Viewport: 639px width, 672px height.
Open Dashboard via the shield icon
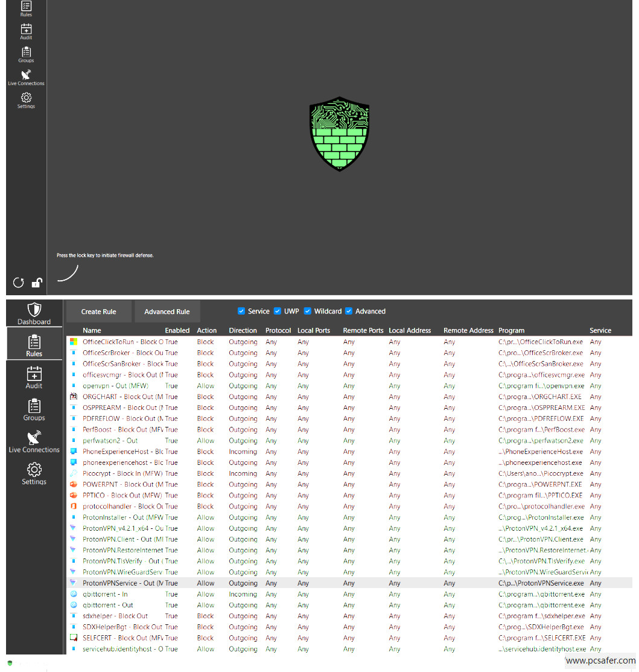pyautogui.click(x=34, y=314)
